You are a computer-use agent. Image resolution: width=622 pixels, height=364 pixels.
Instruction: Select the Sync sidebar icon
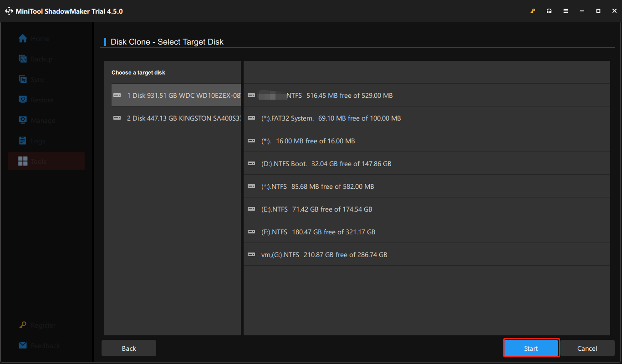(x=23, y=80)
